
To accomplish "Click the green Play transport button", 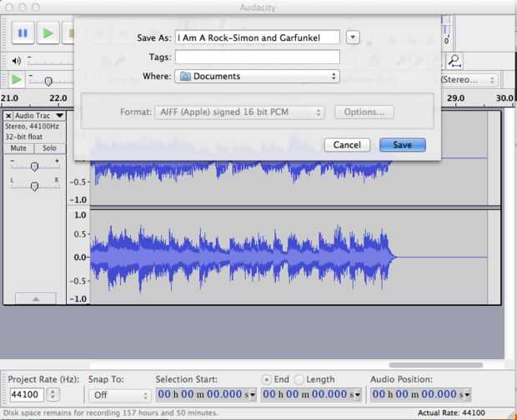I will [x=48, y=33].
